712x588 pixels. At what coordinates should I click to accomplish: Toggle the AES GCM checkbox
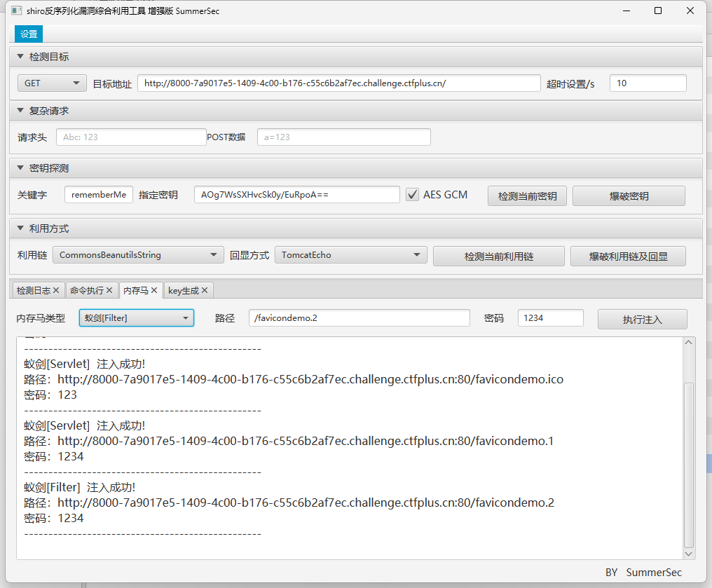tap(413, 195)
